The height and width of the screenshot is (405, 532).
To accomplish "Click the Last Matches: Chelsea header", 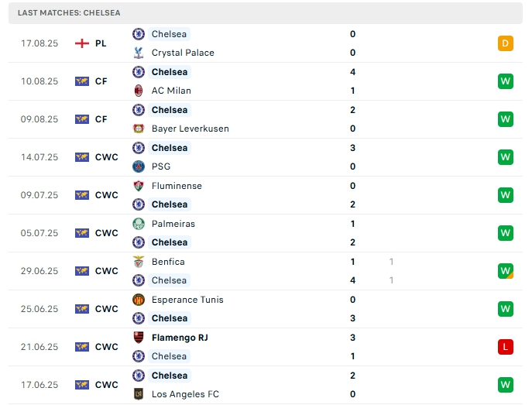I will 69,13.
